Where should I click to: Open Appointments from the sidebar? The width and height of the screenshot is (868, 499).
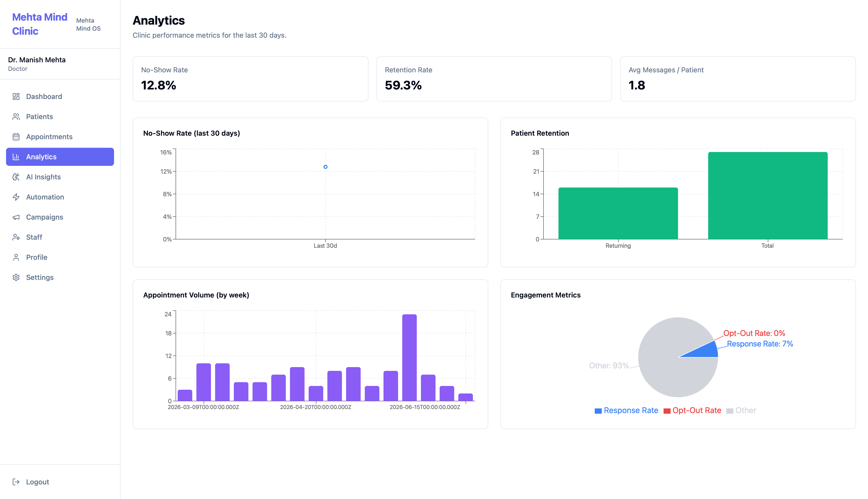coord(60,137)
